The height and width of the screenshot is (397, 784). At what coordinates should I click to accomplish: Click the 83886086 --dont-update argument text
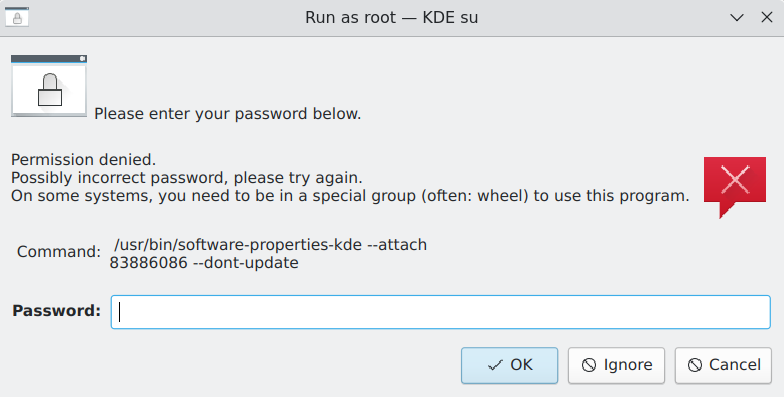[204, 263]
